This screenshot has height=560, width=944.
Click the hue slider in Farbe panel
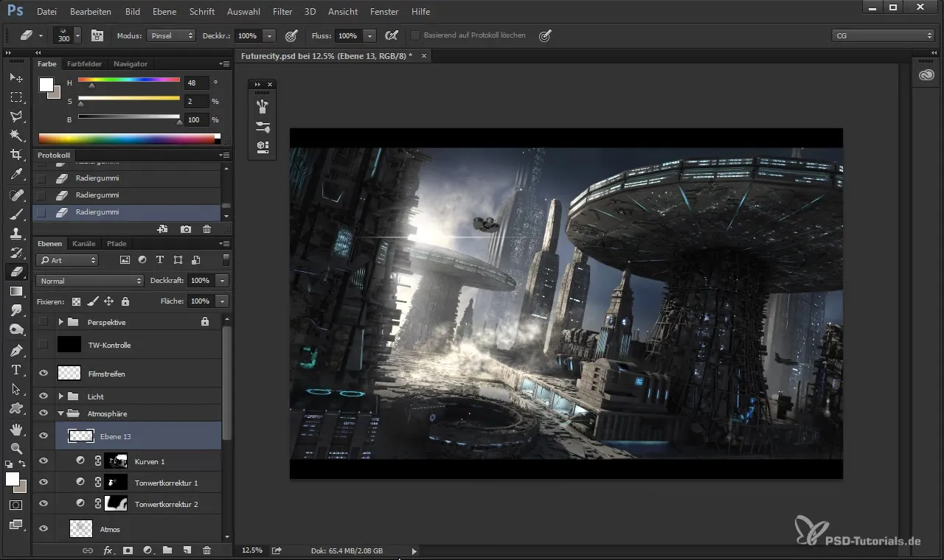tap(129, 80)
